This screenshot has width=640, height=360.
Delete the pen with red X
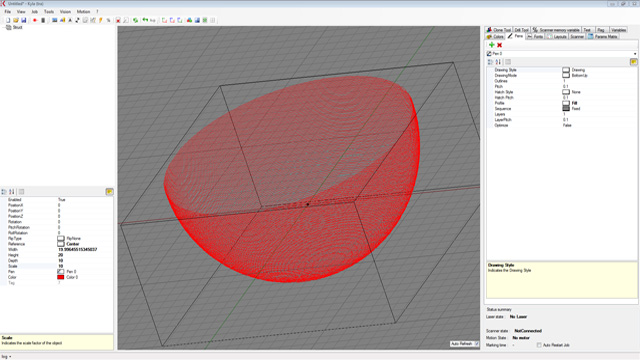(x=500, y=45)
